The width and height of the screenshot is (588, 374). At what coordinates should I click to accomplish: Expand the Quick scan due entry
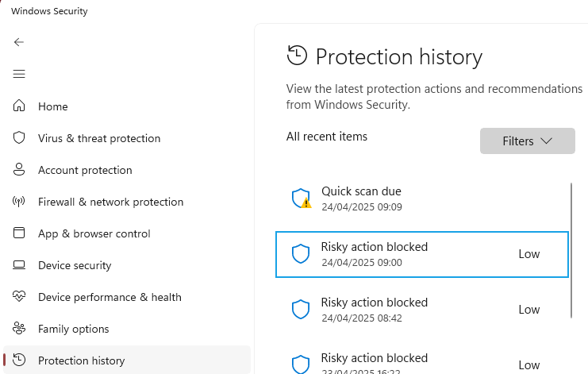(422, 199)
